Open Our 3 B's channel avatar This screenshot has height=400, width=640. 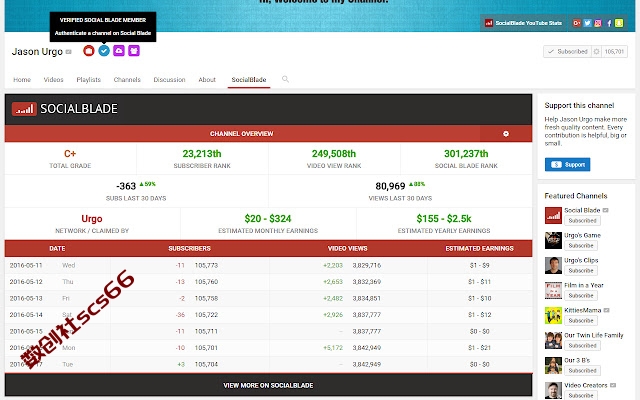point(553,365)
